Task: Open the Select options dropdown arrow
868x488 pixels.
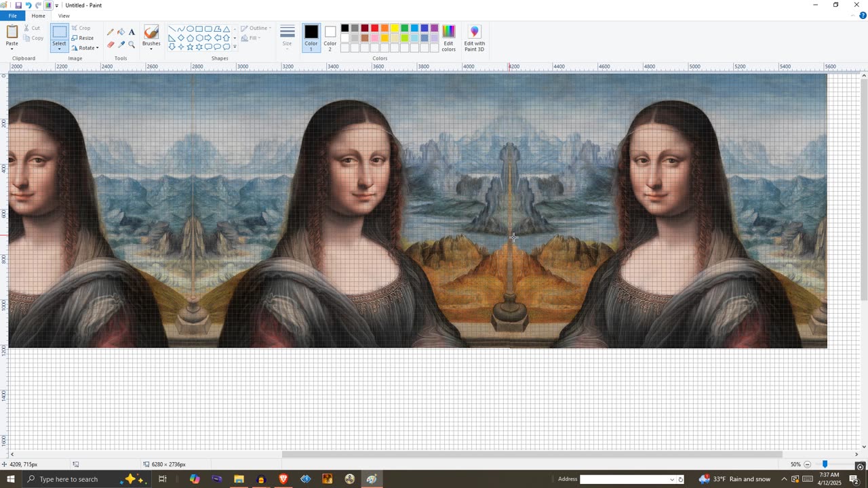Action: (x=59, y=49)
